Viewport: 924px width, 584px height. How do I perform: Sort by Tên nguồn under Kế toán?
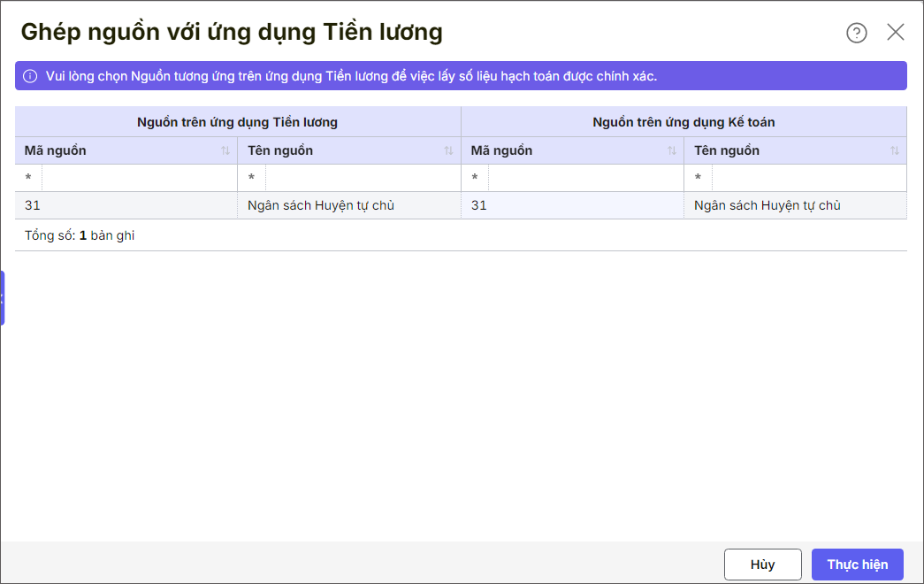pos(895,151)
